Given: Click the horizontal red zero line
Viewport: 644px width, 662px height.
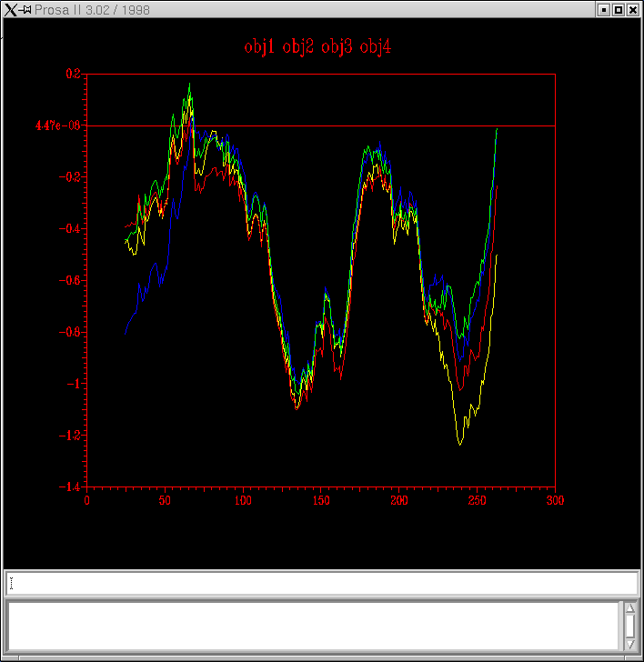Looking at the screenshot, I should [x=364, y=125].
